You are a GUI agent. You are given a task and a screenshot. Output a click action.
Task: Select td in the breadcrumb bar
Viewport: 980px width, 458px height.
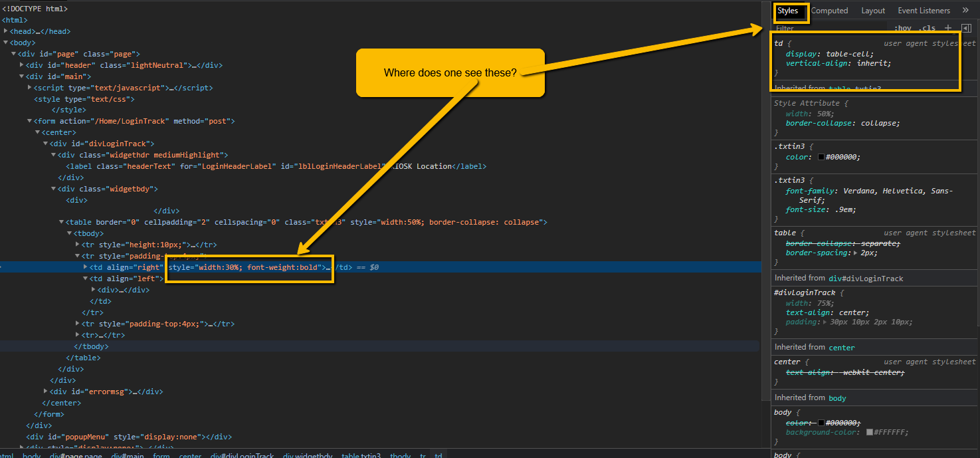[x=439, y=455]
